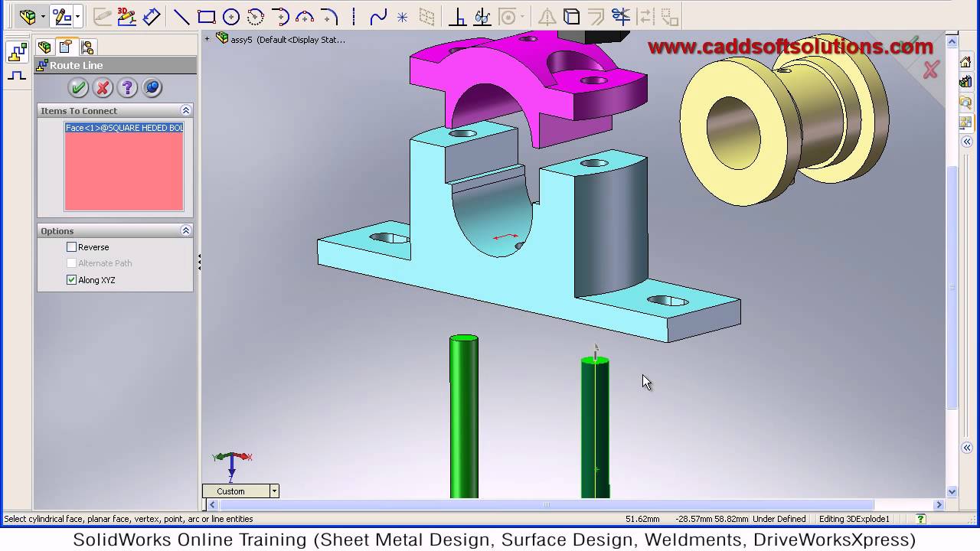The width and height of the screenshot is (980, 551).
Task: Select the Spline tool
Action: pos(377,16)
